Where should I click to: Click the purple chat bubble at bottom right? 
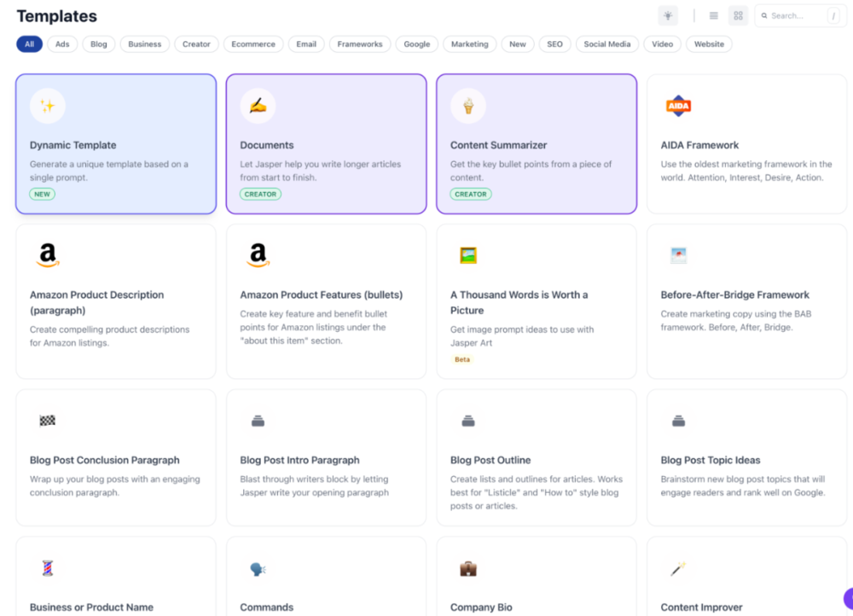(x=847, y=598)
